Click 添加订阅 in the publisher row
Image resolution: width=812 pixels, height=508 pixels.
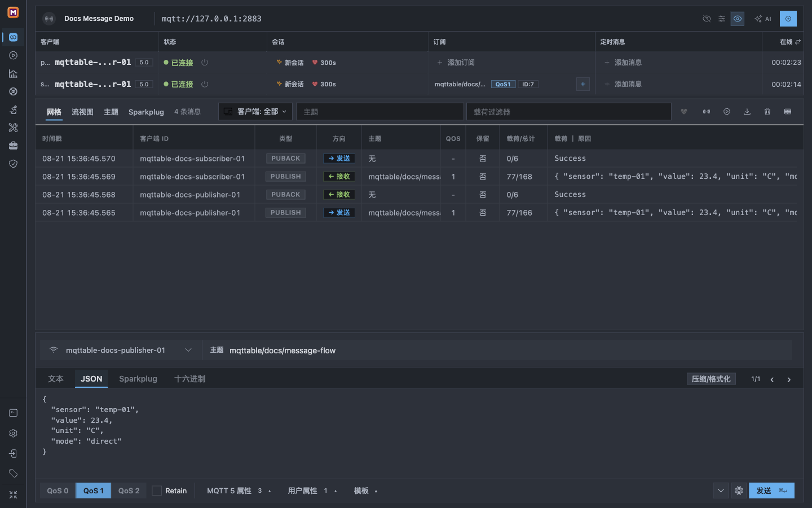(x=456, y=63)
